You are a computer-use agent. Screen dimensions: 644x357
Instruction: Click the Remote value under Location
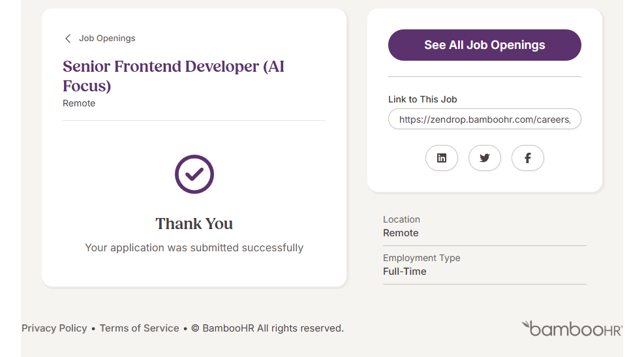pyautogui.click(x=401, y=233)
